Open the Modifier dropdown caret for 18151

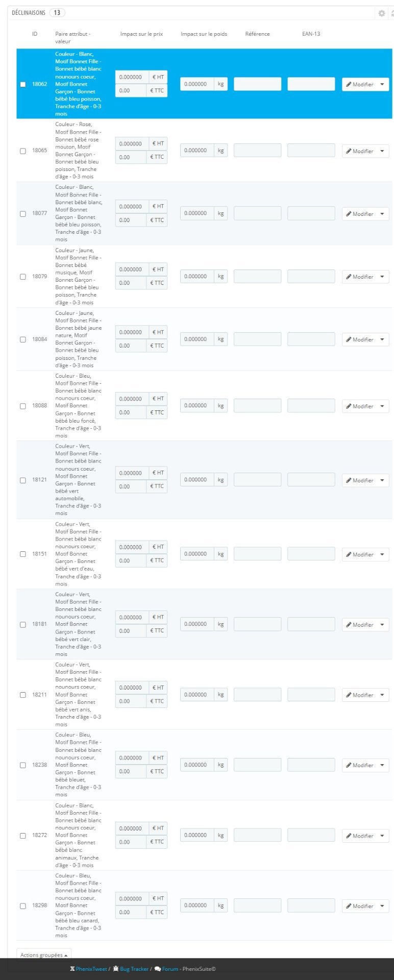382,554
